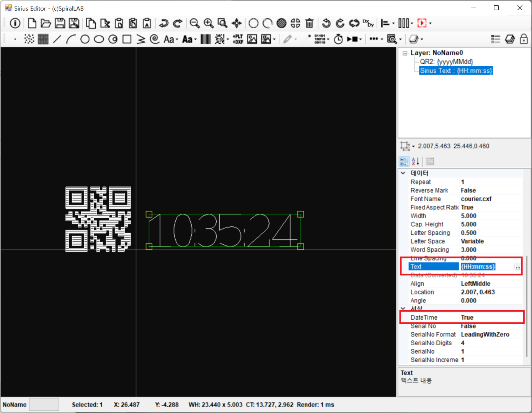Select the ellipse drawing tool
This screenshot has width=532, height=413.
point(99,39)
